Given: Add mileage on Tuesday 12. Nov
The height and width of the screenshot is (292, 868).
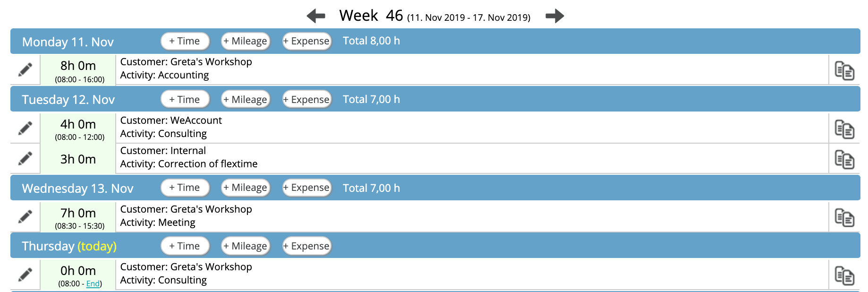Looking at the screenshot, I should (x=246, y=100).
